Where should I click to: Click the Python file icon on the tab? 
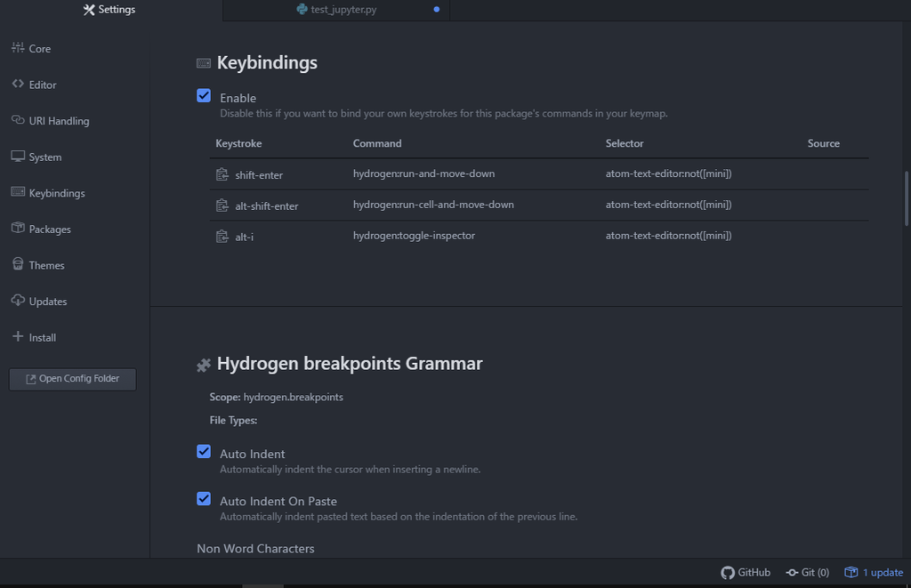tap(302, 9)
